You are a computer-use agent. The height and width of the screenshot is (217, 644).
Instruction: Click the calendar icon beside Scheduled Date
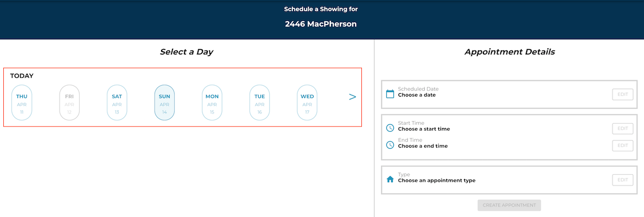coord(390,94)
